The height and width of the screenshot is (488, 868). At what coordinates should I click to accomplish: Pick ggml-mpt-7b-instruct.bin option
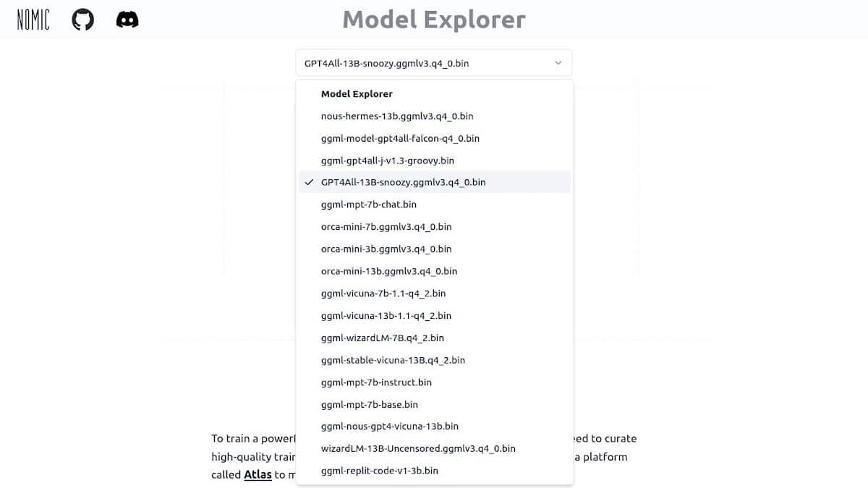pos(376,382)
